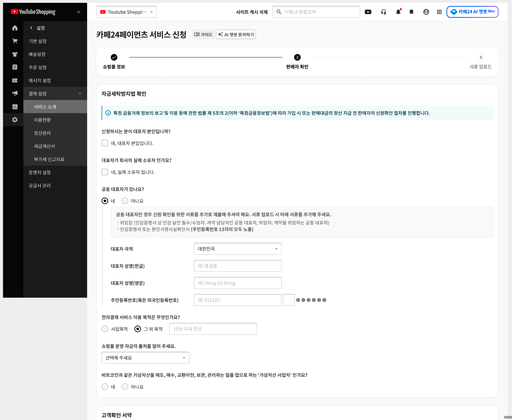Click the YouTube video icon in header

(368, 12)
